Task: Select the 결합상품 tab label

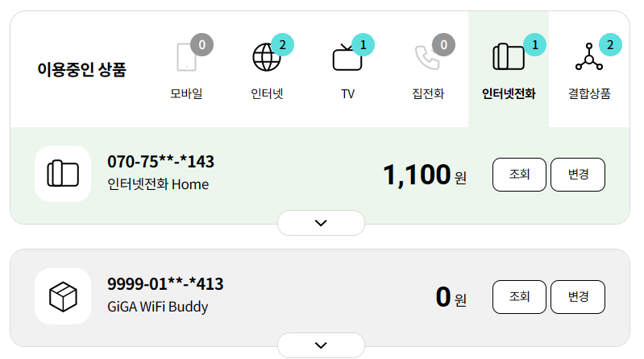Action: tap(589, 94)
